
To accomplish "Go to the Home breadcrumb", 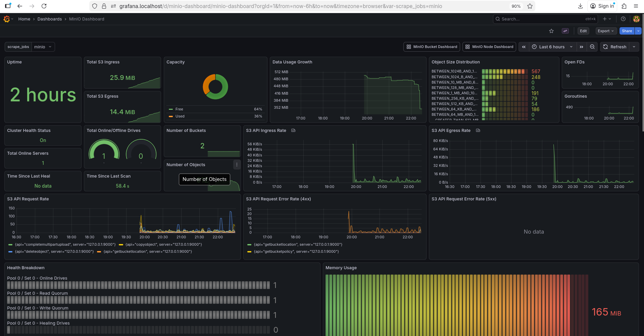I will coord(24,19).
